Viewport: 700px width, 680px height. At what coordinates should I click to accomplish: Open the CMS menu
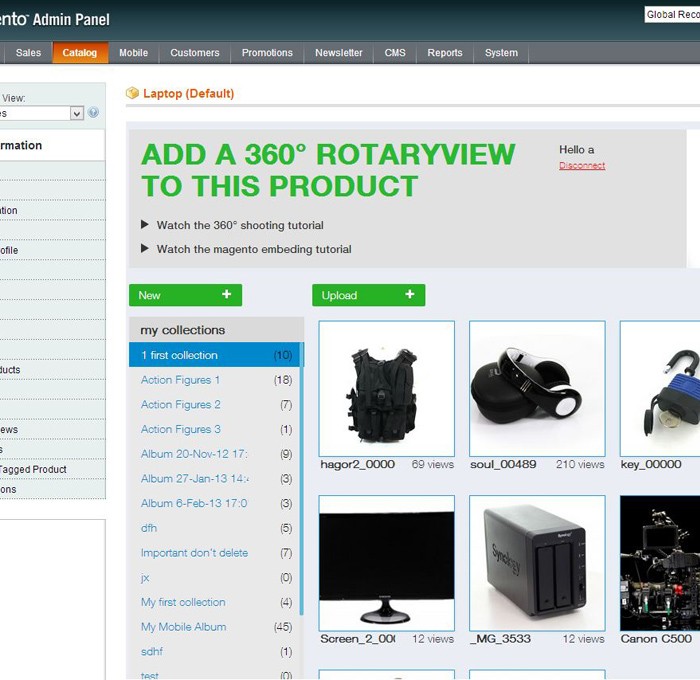click(x=395, y=53)
